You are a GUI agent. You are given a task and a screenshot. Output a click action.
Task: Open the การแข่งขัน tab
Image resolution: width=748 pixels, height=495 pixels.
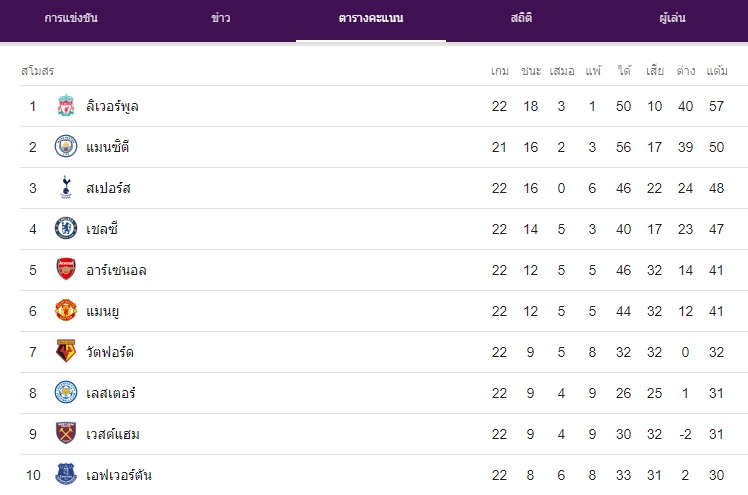(x=71, y=19)
